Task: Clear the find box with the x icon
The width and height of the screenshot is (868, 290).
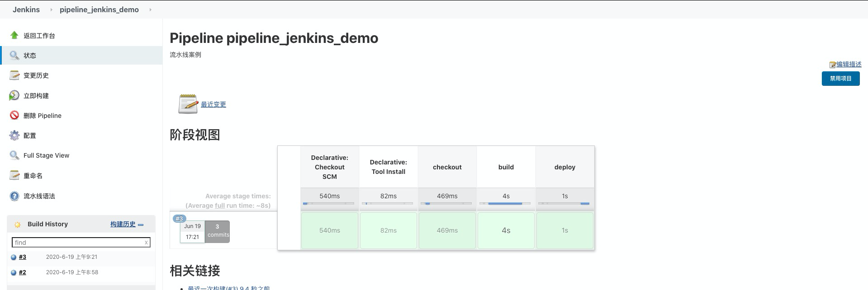Action: tap(146, 243)
